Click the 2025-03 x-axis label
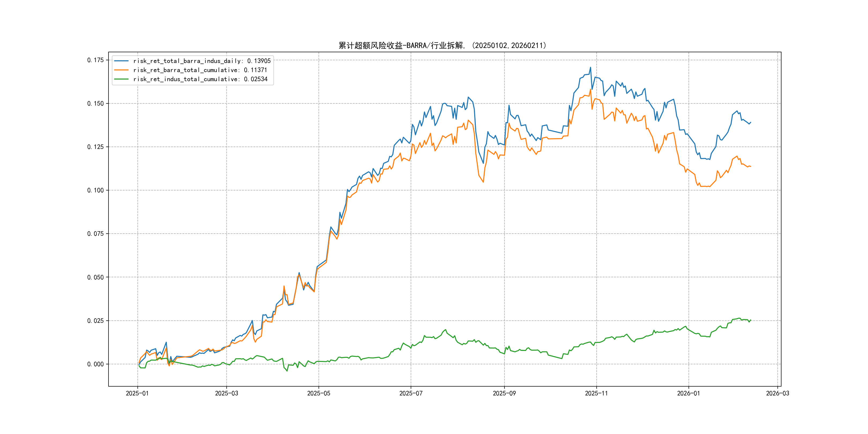Viewport: 868px width, 434px height. [226, 393]
